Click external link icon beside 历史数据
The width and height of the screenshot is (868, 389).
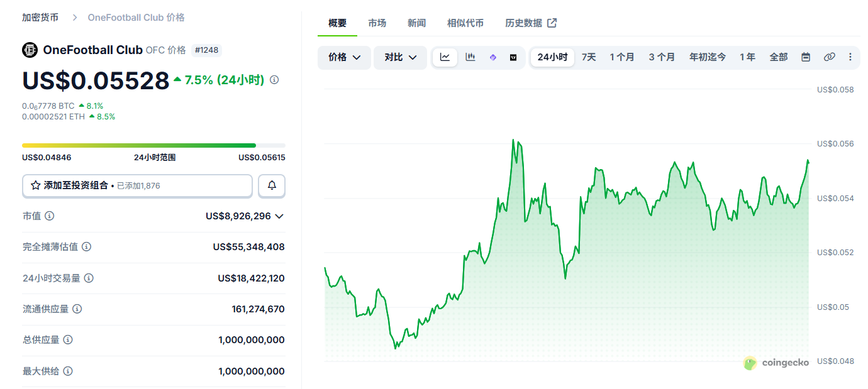click(x=552, y=23)
